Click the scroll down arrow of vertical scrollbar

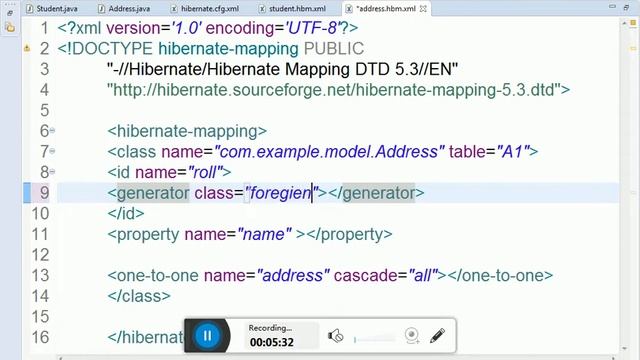(624, 348)
